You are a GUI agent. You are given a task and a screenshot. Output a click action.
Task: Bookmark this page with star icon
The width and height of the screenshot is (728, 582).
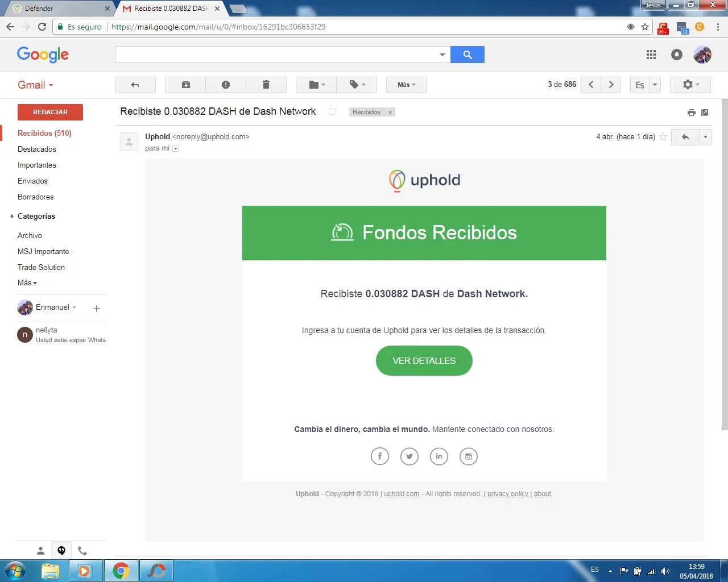[645, 27]
